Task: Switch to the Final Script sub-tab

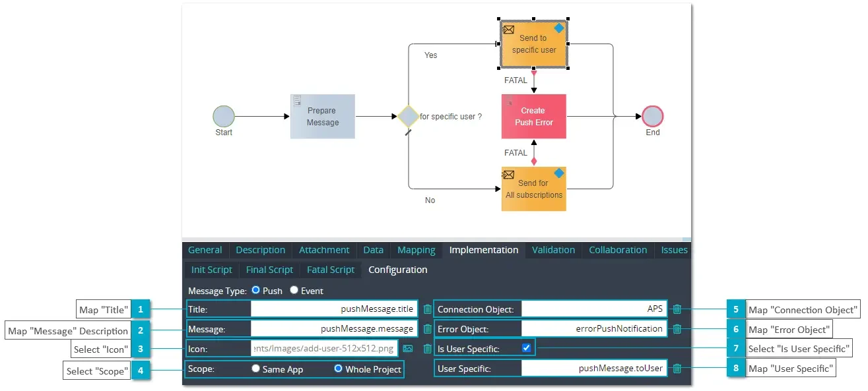Action: 269,270
